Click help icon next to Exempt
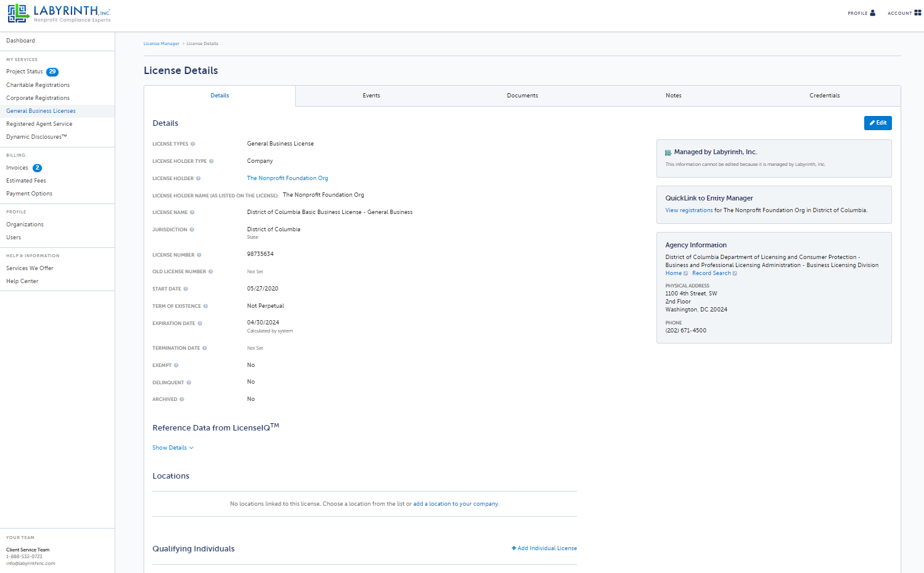 [176, 365]
